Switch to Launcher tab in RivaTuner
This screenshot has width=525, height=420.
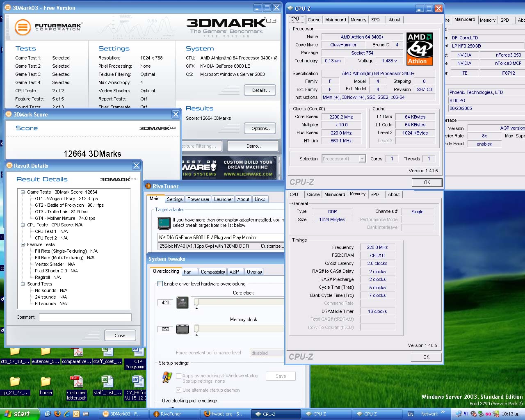pos(223,199)
